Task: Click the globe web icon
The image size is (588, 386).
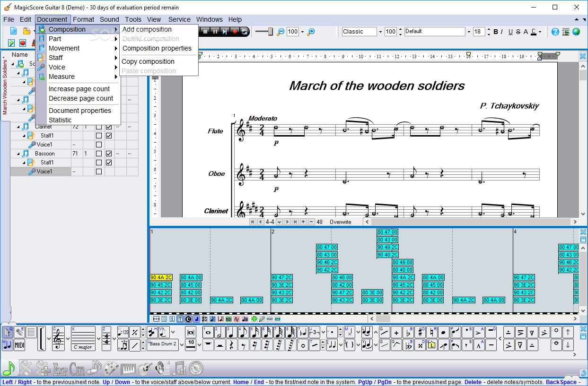Action: pyautogui.click(x=576, y=32)
